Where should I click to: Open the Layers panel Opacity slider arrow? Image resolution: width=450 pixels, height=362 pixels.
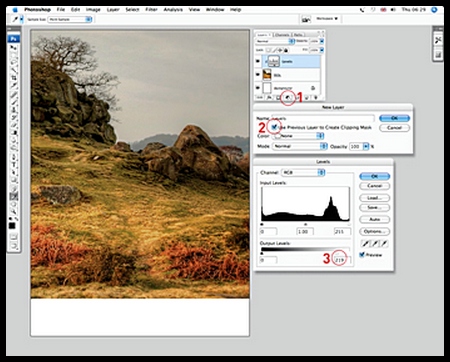pos(322,41)
